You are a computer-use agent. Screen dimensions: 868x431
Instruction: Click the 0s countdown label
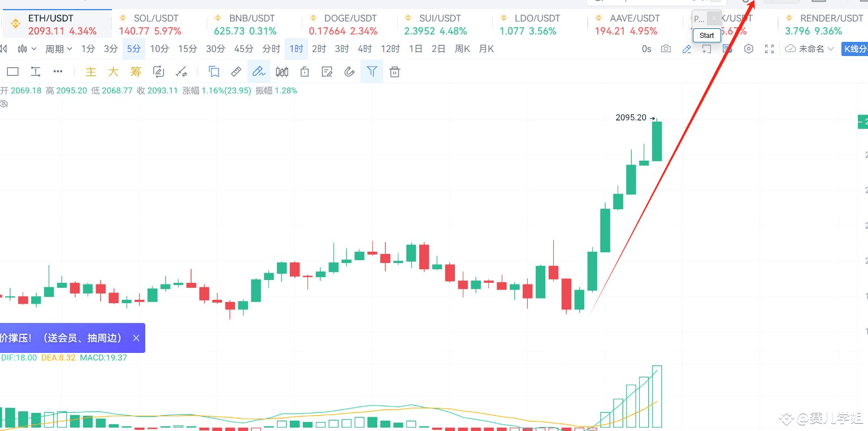point(646,49)
